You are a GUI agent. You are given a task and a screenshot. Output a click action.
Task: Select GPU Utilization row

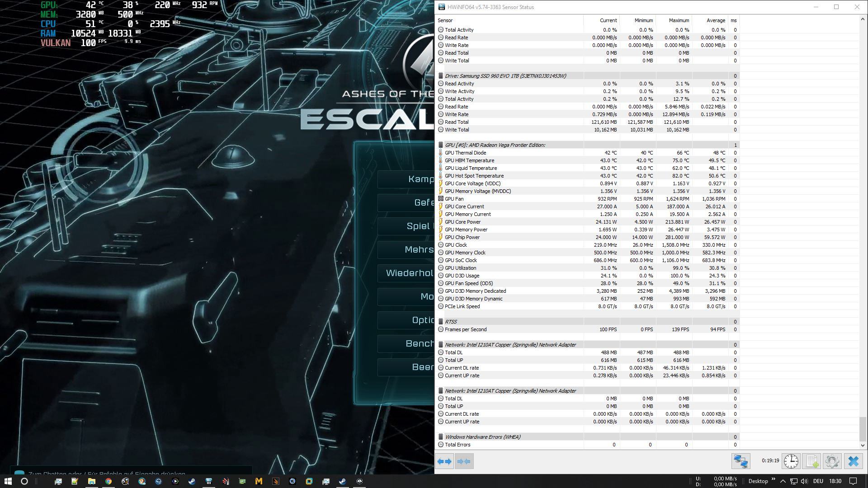click(588, 268)
